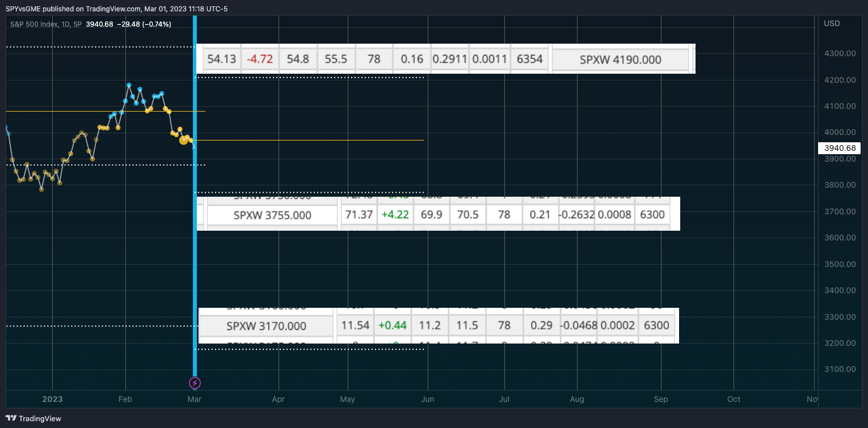Click the blue vertical line at March
Image resolution: width=868 pixels, height=428 pixels.
click(x=195, y=193)
